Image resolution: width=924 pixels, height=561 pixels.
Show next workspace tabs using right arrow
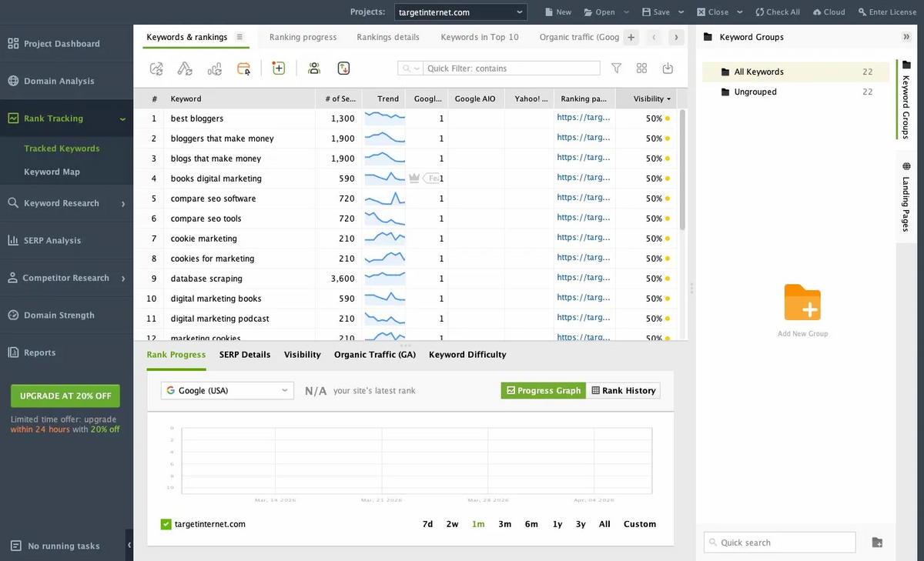(675, 37)
